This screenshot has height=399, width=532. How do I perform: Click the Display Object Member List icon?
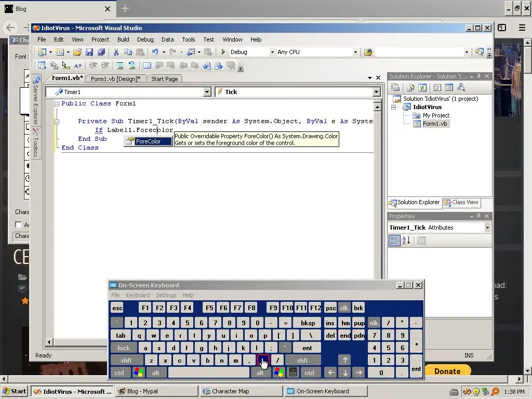[x=42, y=65]
